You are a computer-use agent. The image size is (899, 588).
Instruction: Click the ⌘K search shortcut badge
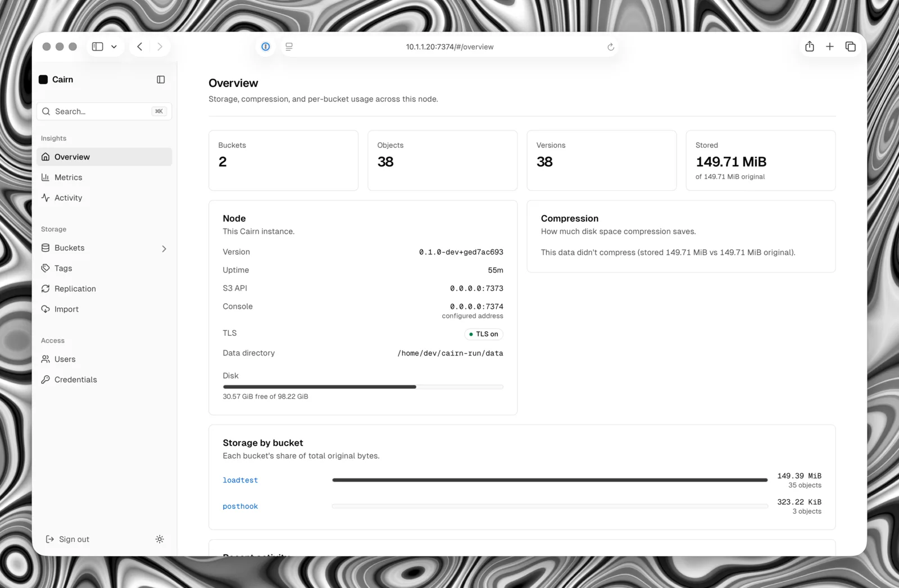[x=159, y=111]
